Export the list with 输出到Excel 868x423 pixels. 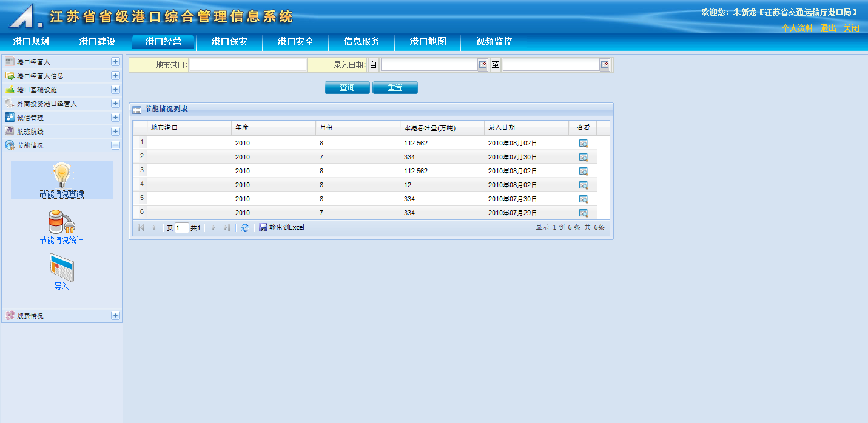(x=282, y=228)
